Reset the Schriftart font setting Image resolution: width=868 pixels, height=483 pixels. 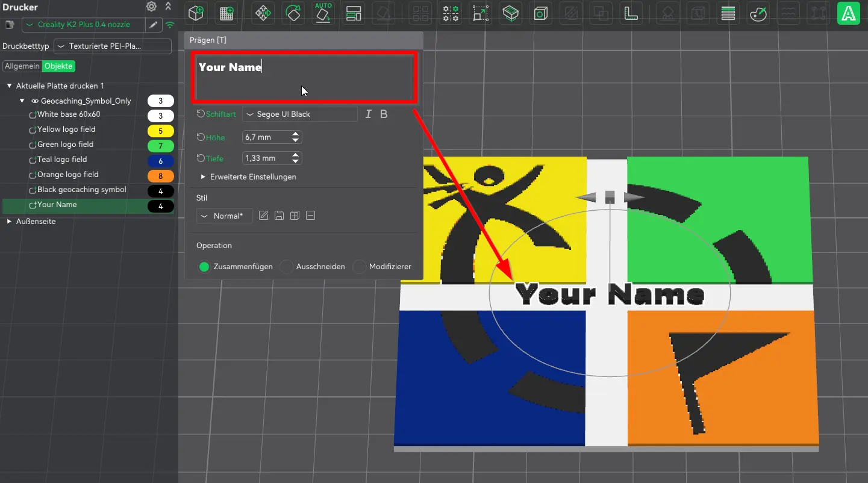click(201, 114)
